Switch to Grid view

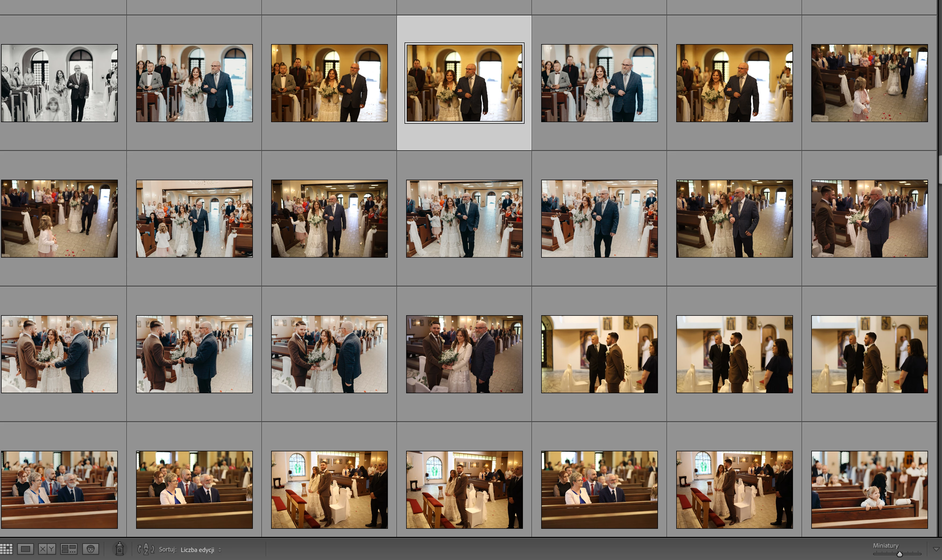coord(6,549)
